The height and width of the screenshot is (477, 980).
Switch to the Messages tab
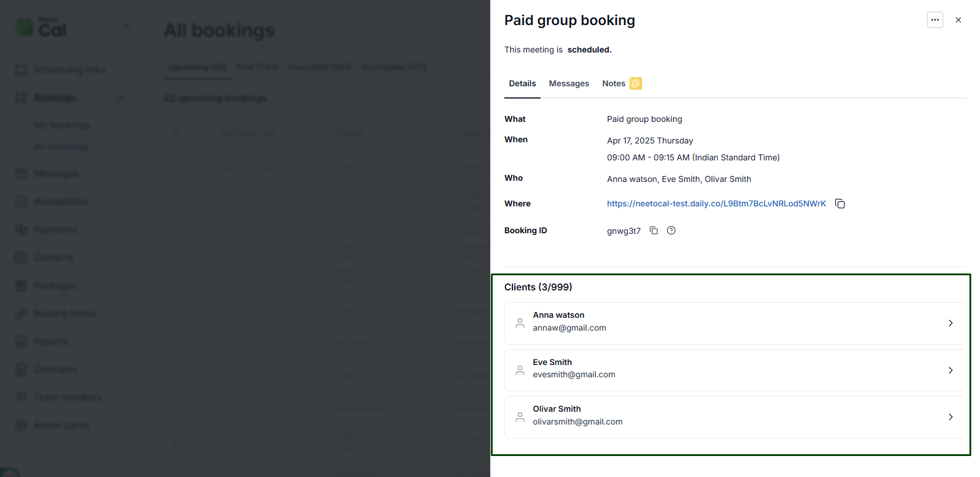569,83
